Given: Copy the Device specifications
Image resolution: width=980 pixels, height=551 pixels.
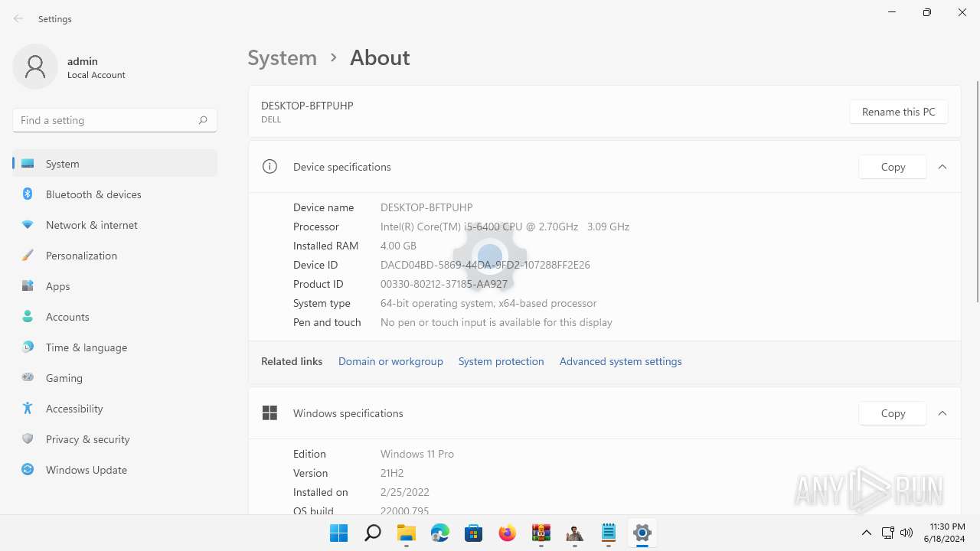Looking at the screenshot, I should pos(893,167).
